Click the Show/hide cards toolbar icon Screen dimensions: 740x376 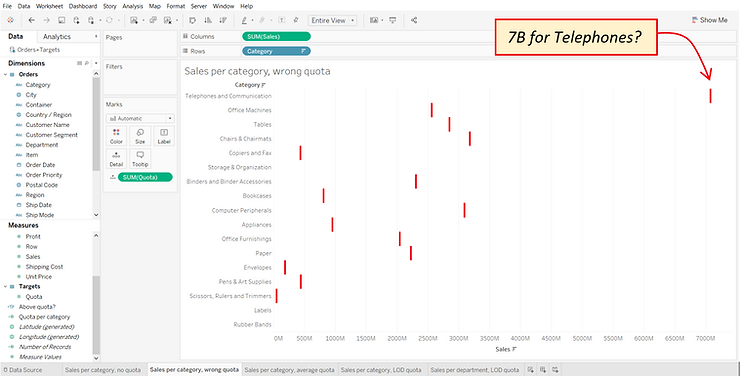(374, 20)
